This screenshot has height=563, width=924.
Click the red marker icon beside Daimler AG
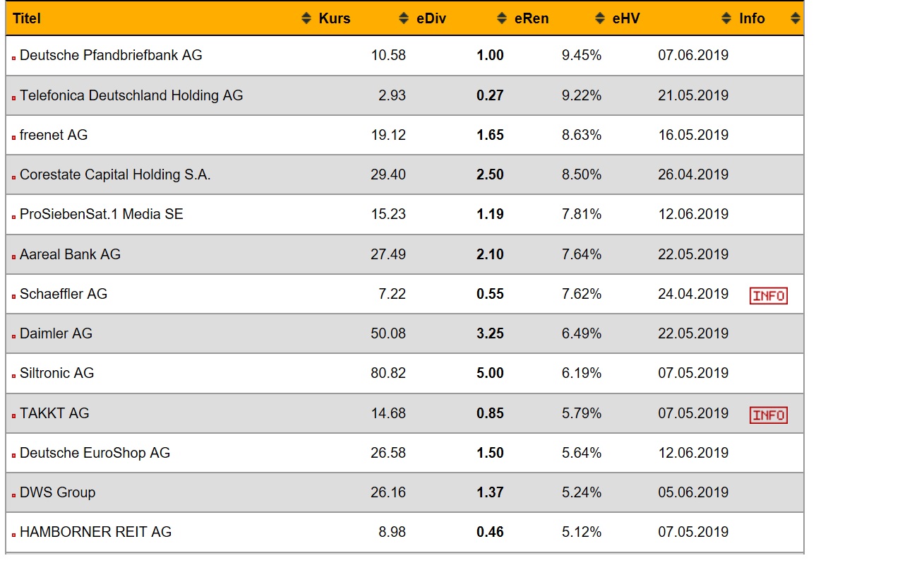point(13,336)
